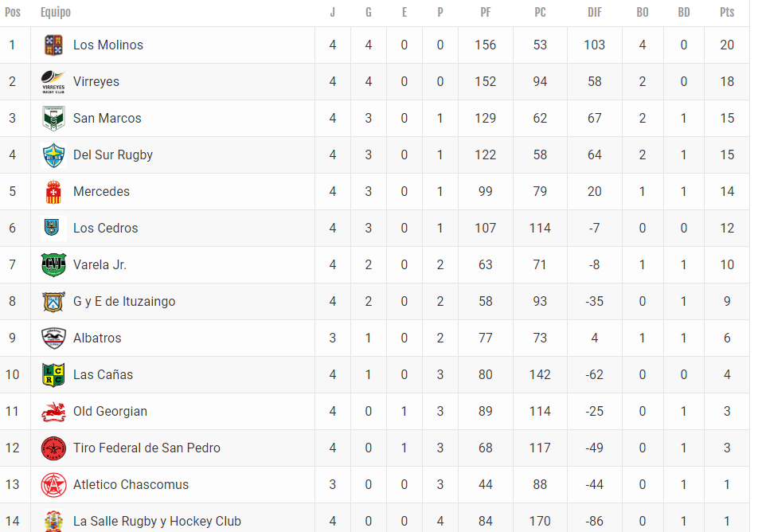Image resolution: width=758 pixels, height=532 pixels.
Task: Click the Atletico Chascomus star logo
Action: [x=53, y=484]
